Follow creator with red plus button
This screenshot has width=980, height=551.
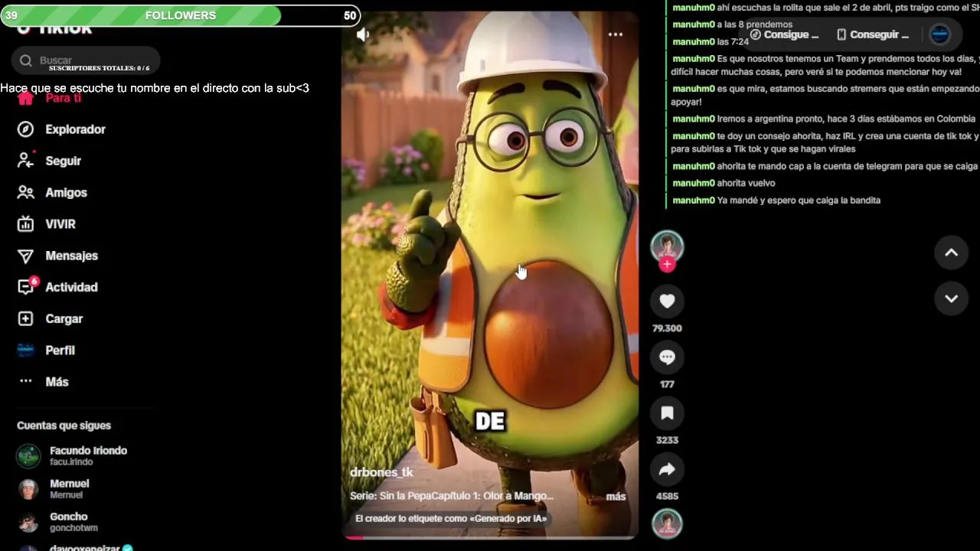coord(667,265)
